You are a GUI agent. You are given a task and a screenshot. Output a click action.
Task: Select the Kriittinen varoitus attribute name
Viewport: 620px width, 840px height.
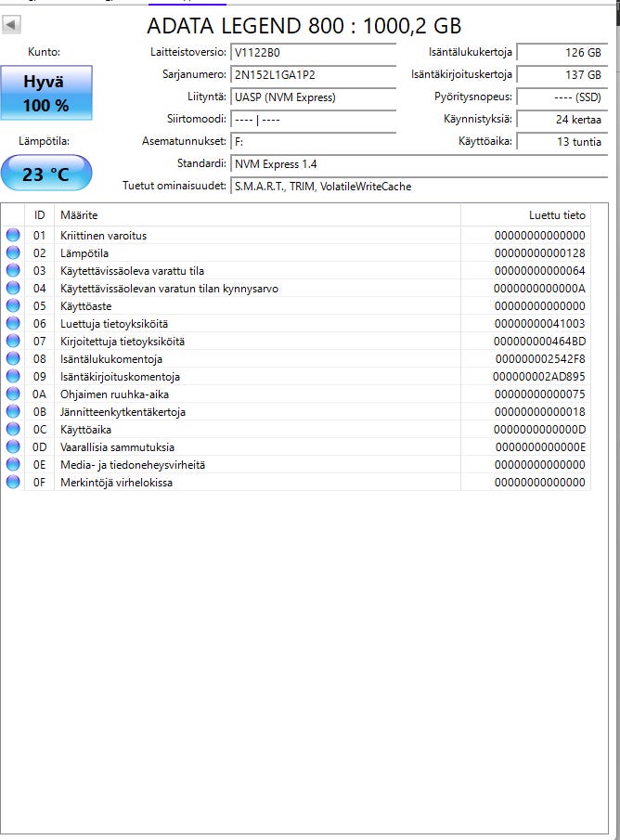pyautogui.click(x=103, y=235)
